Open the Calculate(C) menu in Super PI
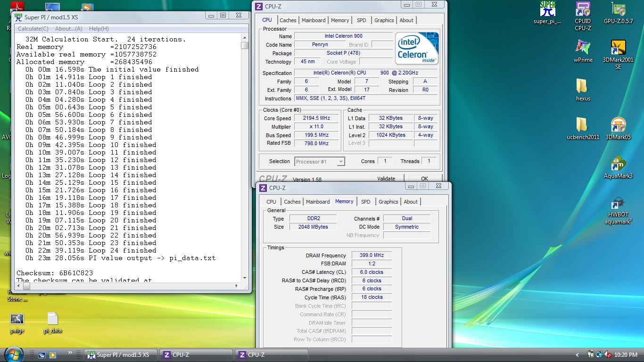Viewport: 644px width, 362px height. point(33,28)
